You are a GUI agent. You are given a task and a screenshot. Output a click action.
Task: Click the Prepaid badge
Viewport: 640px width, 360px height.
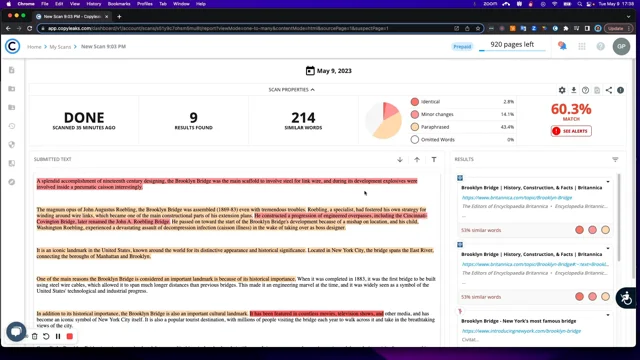[462, 47]
